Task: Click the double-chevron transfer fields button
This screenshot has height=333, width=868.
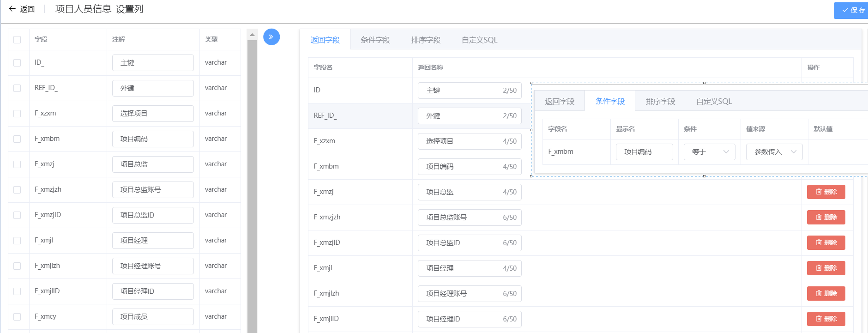Action: click(271, 37)
